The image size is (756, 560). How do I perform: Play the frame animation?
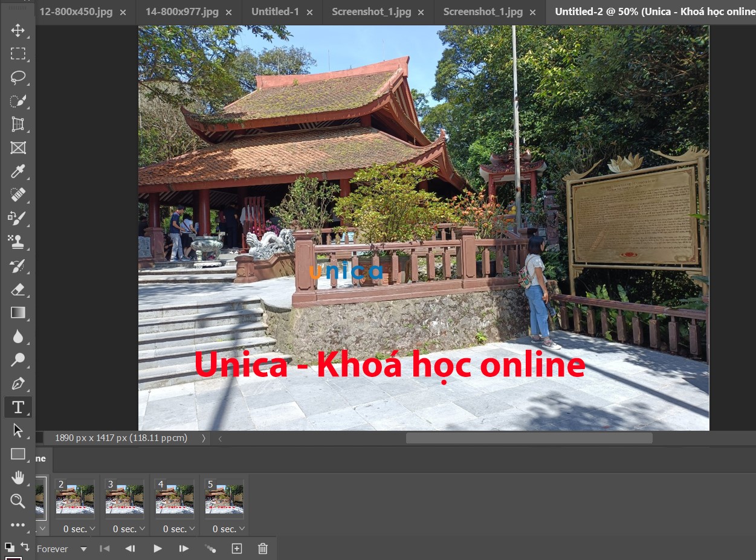point(158,549)
